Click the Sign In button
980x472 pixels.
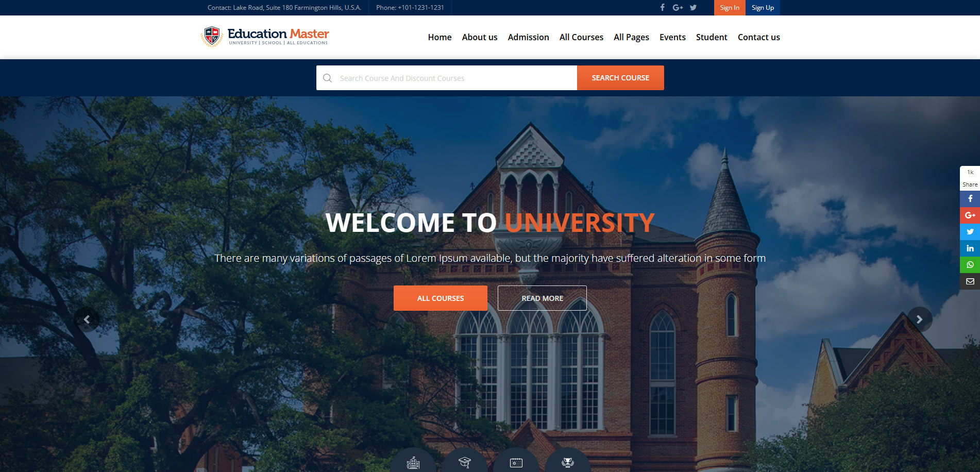(730, 8)
